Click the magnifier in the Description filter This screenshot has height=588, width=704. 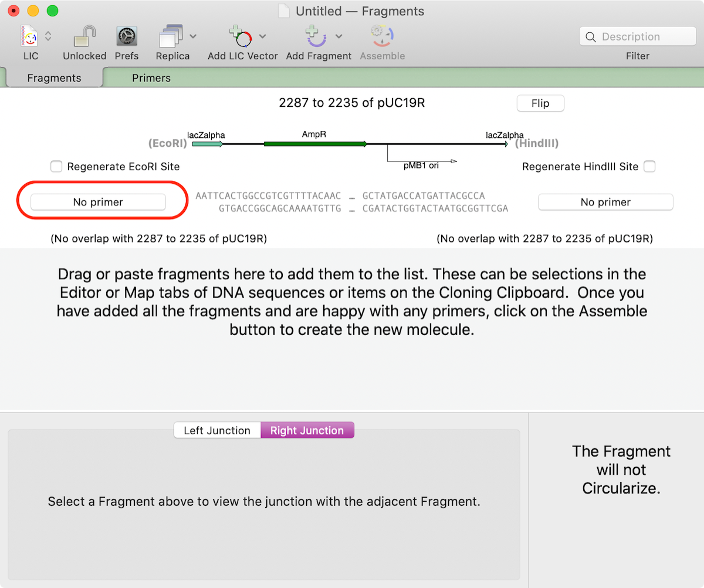(591, 36)
